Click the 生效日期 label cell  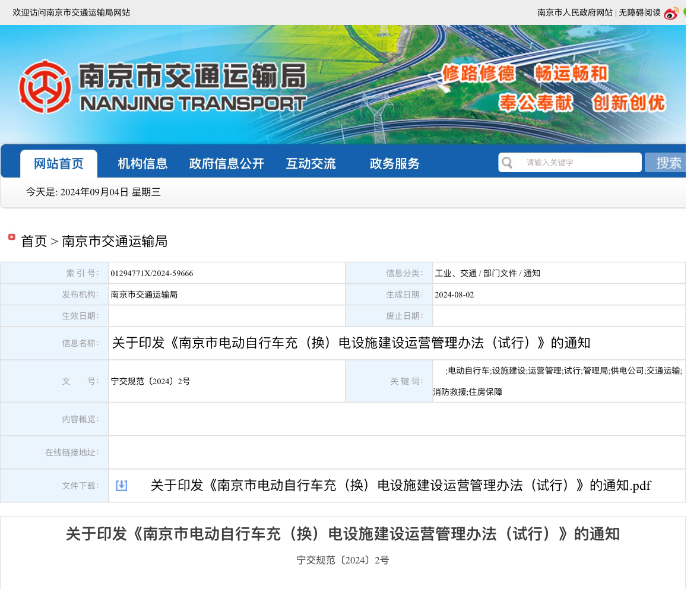[55, 316]
